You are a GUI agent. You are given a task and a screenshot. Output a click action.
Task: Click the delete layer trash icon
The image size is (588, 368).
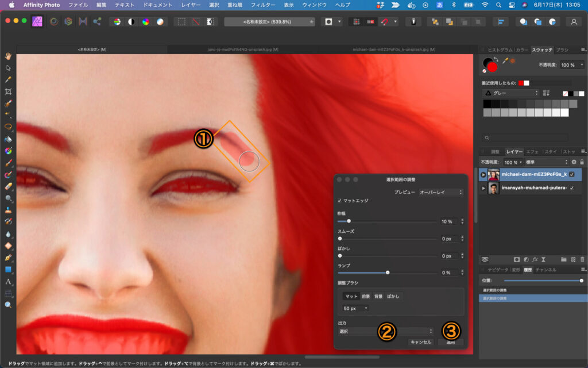582,259
